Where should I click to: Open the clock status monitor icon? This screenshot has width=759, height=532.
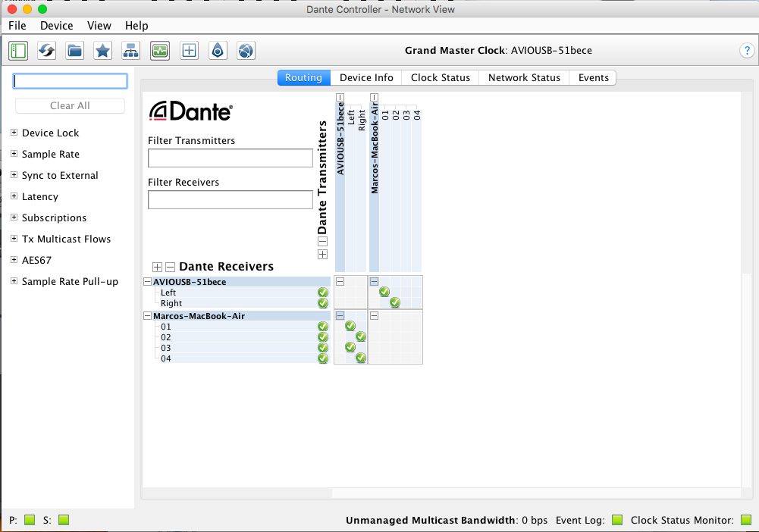click(160, 51)
